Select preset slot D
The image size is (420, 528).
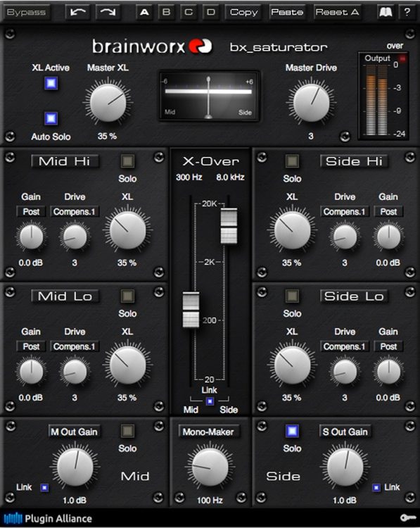click(x=210, y=12)
